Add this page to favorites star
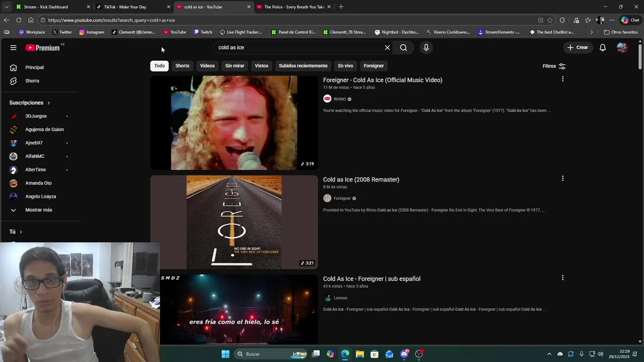 point(550,20)
